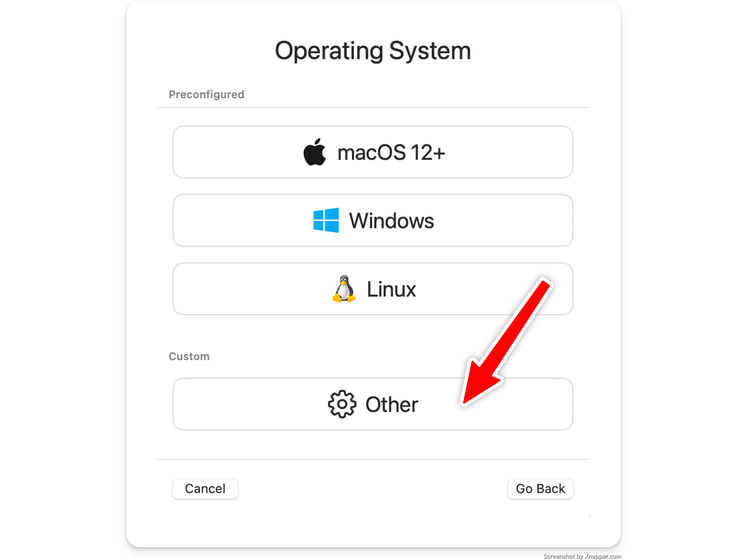
Task: Click the blue Windows logo icon
Action: pos(326,220)
